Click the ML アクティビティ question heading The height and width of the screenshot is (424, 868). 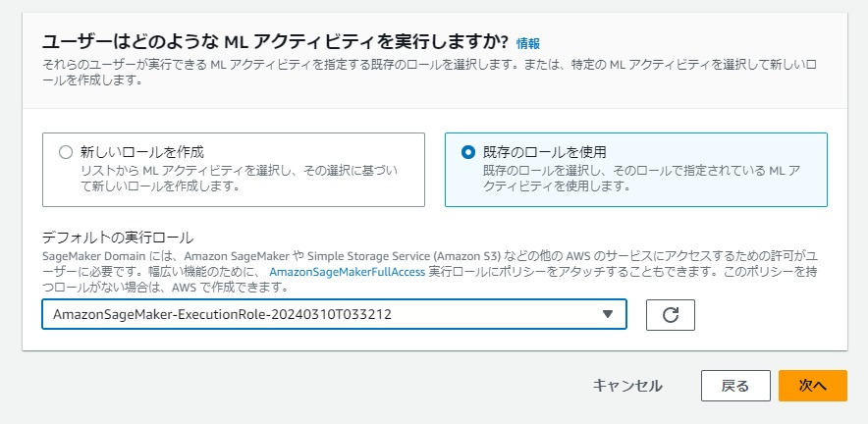pyautogui.click(x=274, y=42)
